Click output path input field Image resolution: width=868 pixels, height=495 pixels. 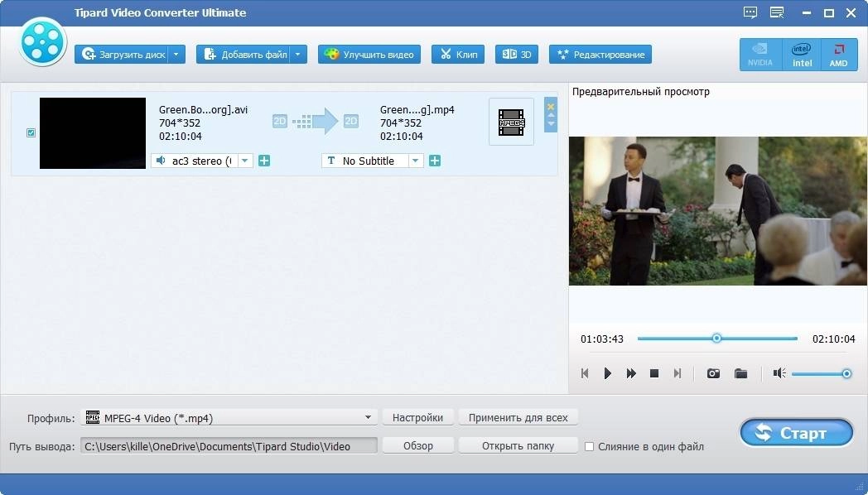pos(229,446)
